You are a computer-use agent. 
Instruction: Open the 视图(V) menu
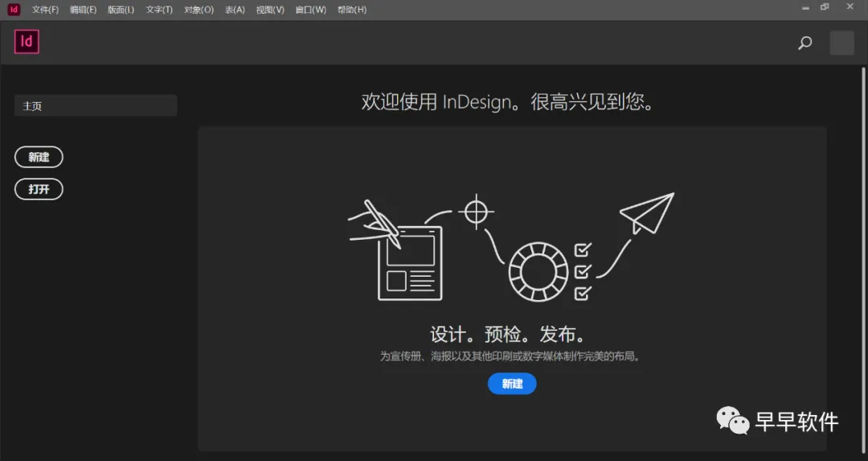point(270,10)
